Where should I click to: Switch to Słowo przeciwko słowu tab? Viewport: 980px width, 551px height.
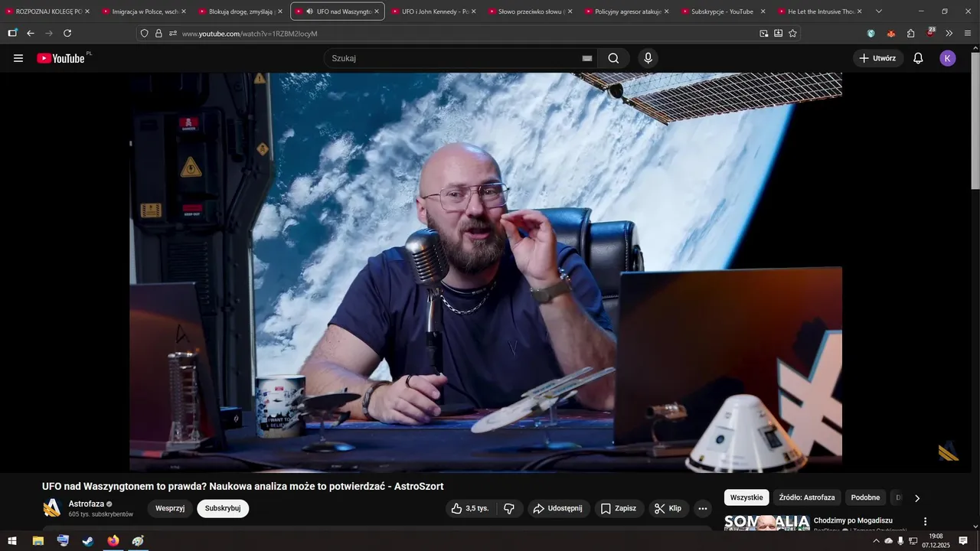pyautogui.click(x=530, y=11)
